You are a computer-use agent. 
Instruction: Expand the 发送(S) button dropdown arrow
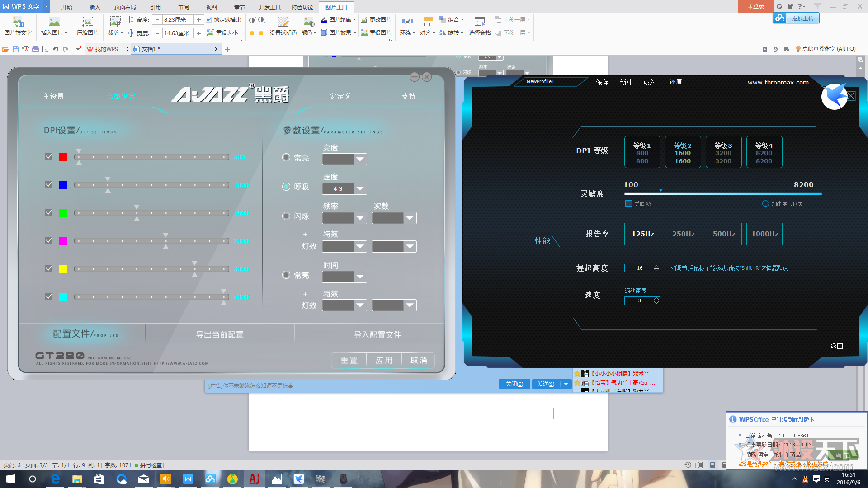(566, 384)
